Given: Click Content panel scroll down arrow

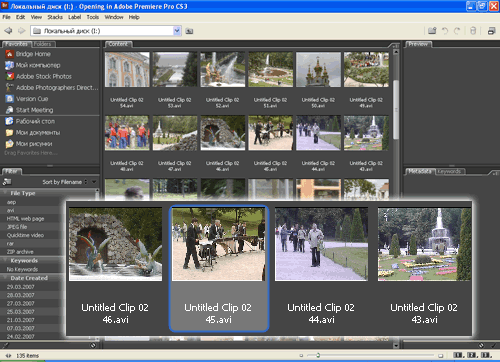Looking at the screenshot, I should (396, 345).
